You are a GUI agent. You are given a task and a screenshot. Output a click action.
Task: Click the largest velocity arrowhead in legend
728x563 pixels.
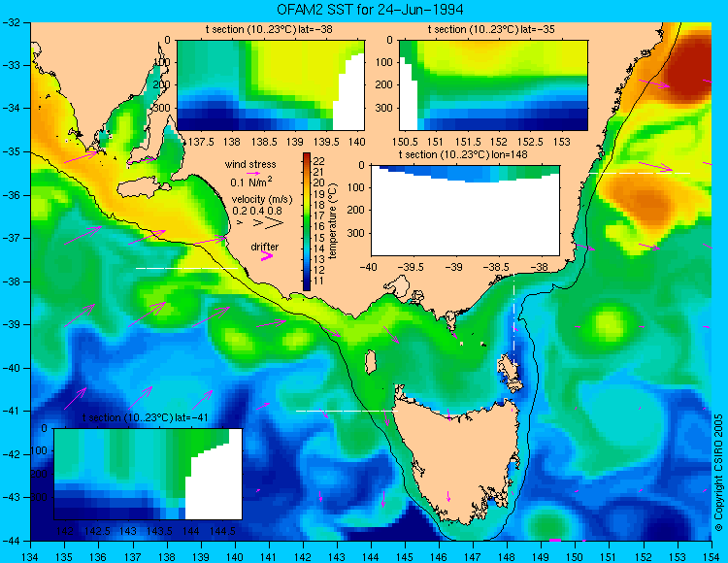(275, 223)
